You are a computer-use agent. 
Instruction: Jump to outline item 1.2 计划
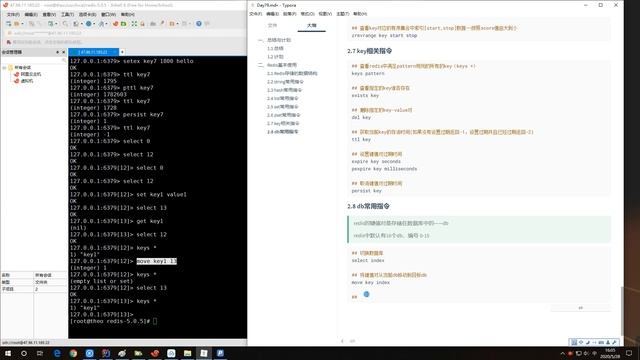tap(275, 57)
